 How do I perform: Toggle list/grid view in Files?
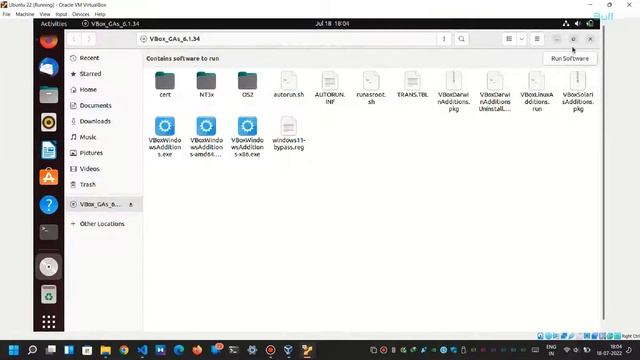tap(509, 39)
